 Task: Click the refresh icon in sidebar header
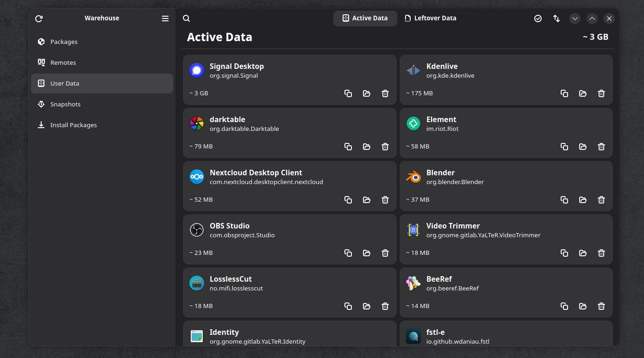(x=39, y=19)
